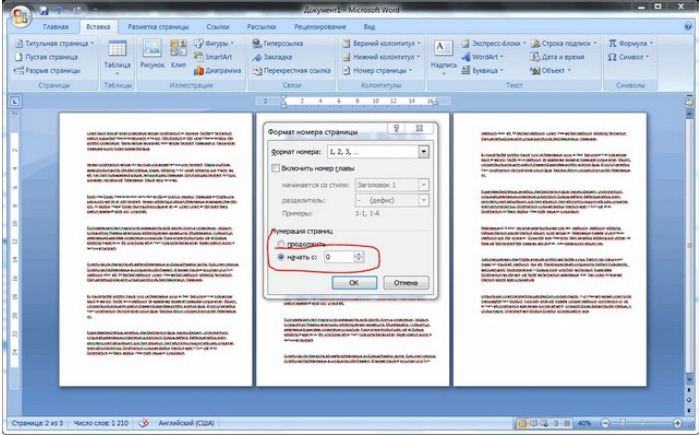Viewport: 699px width, 435px height.
Task: Open the Рецензирование ribbon tab
Action: (x=320, y=27)
